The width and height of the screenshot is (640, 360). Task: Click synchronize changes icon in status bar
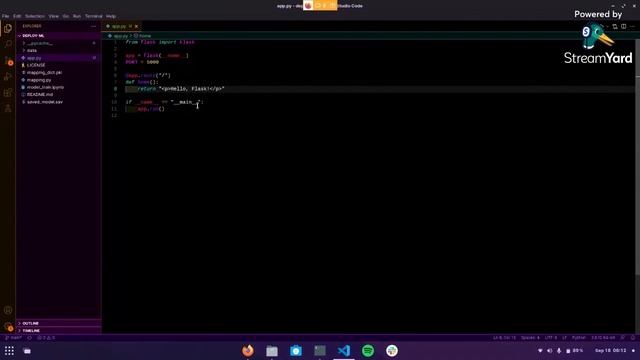coord(29,338)
